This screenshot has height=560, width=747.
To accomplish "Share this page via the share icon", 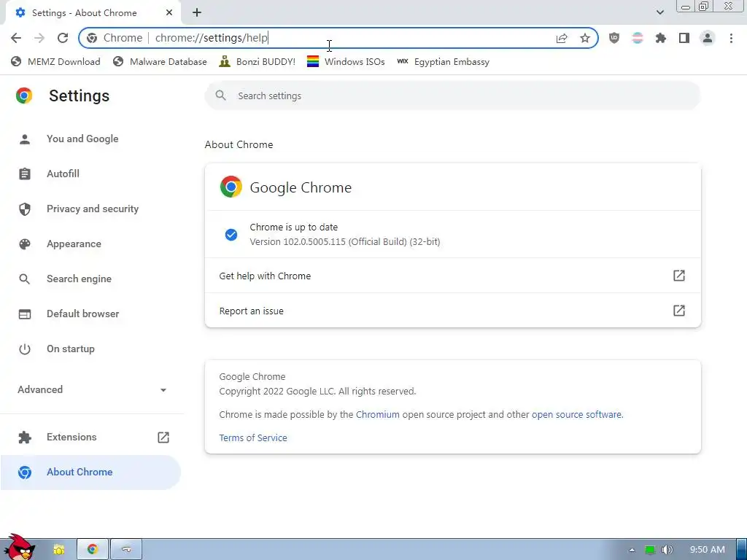I will (x=562, y=38).
